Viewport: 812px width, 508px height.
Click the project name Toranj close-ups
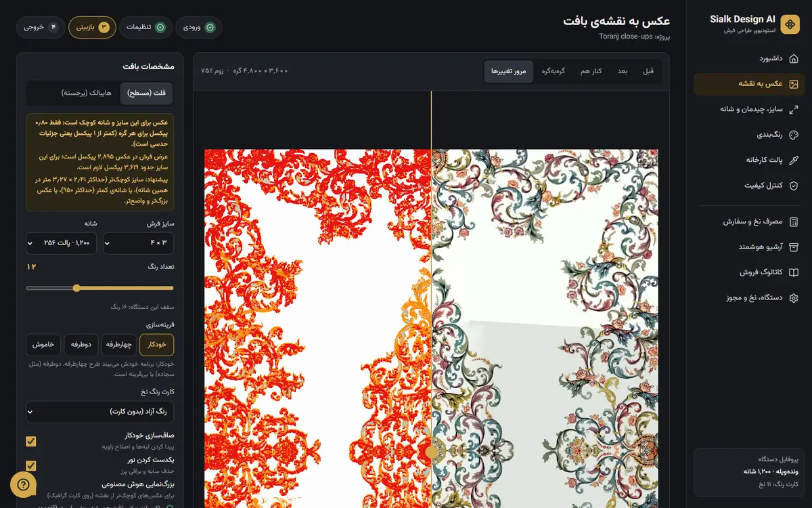625,37
